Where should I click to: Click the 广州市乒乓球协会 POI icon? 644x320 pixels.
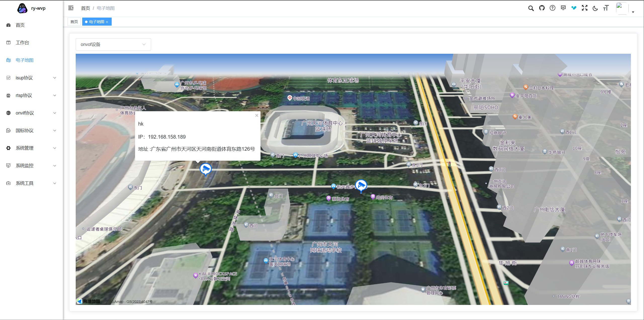tap(177, 84)
